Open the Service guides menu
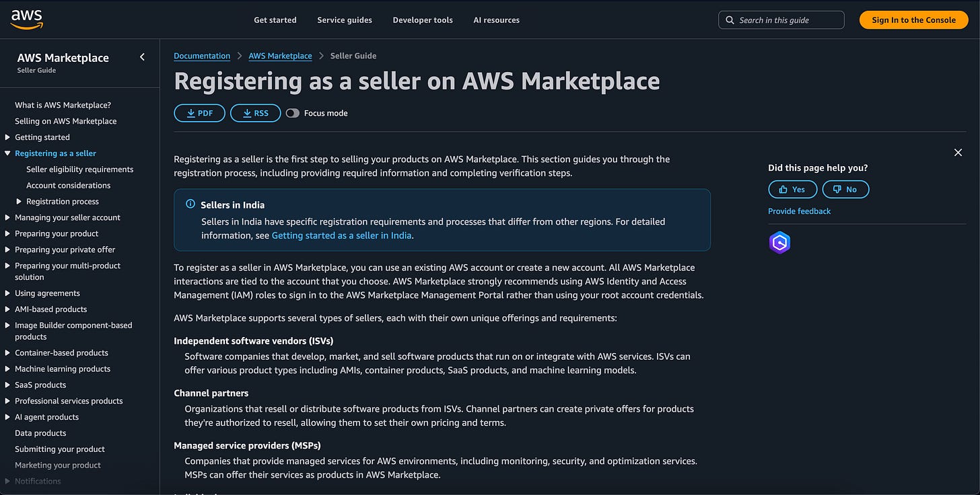 click(345, 20)
